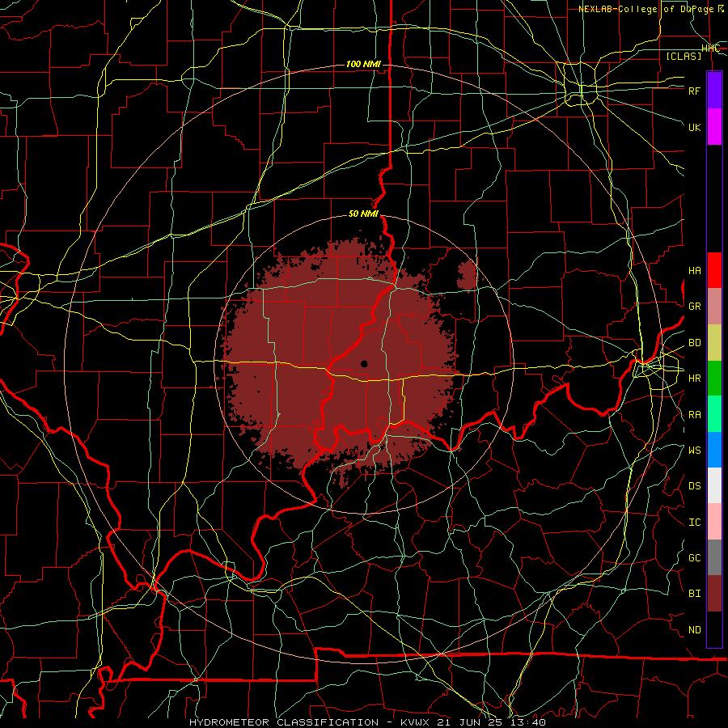Select the yellow BD legend swatch
This screenshot has height=728, width=728.
(x=714, y=342)
